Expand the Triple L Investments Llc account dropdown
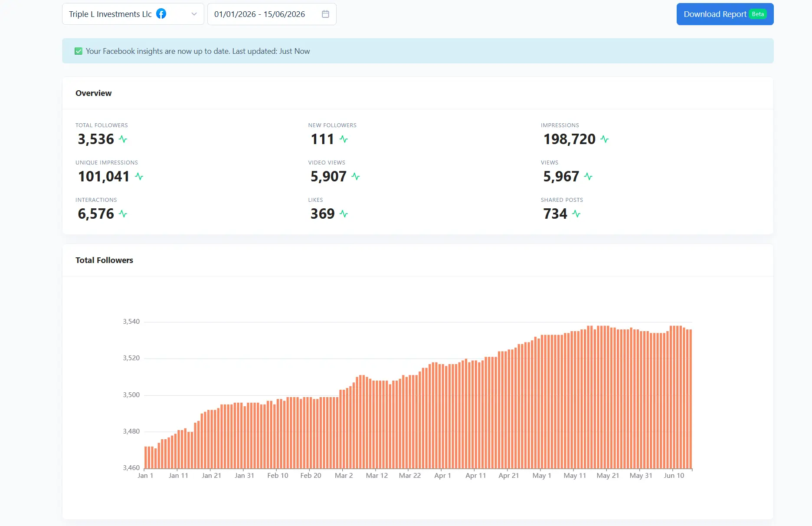Image resolution: width=812 pixels, height=526 pixels. click(x=133, y=14)
